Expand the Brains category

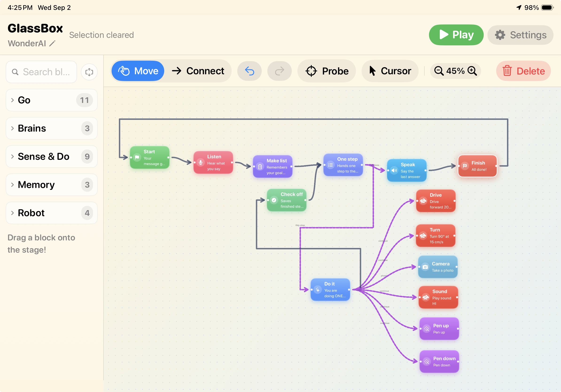coord(51,128)
